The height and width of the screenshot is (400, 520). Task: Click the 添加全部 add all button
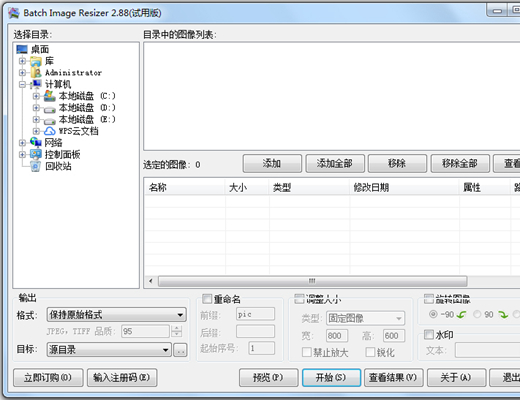point(335,163)
